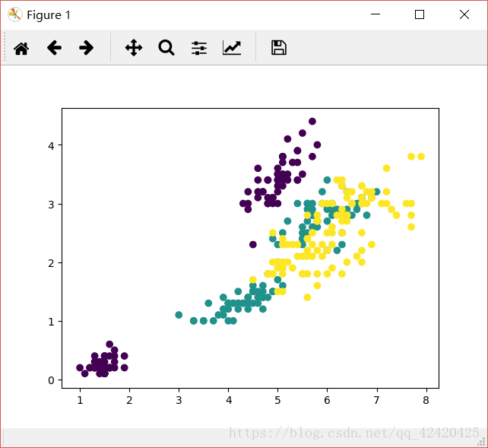Click the x-axis tick label 3
The width and height of the screenshot is (488, 448).
point(179,400)
